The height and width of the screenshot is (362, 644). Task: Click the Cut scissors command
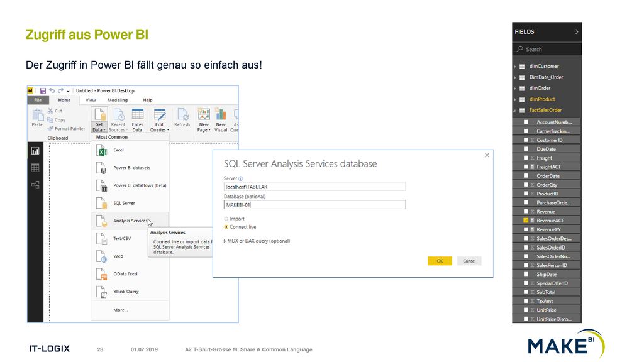pyautogui.click(x=55, y=111)
